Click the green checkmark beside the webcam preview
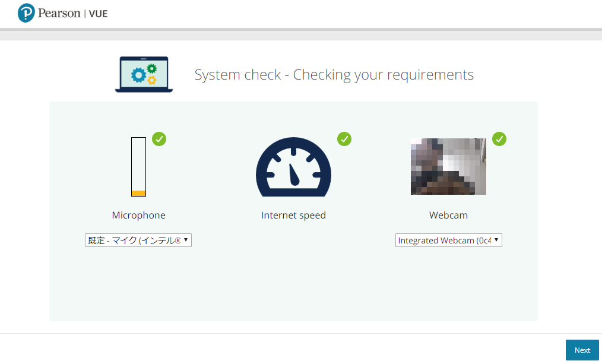Image resolution: width=602 pixels, height=364 pixels. pos(499,139)
